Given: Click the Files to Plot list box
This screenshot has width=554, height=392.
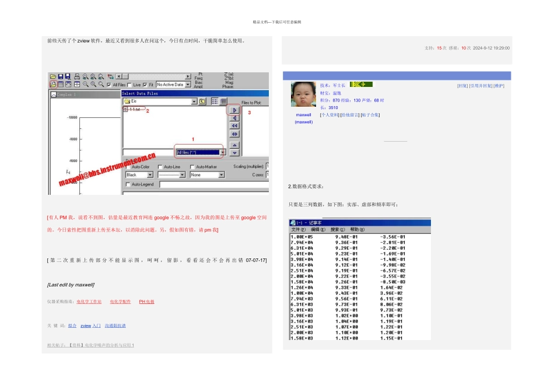Looking at the screenshot, I should pyautogui.click(x=255, y=131).
